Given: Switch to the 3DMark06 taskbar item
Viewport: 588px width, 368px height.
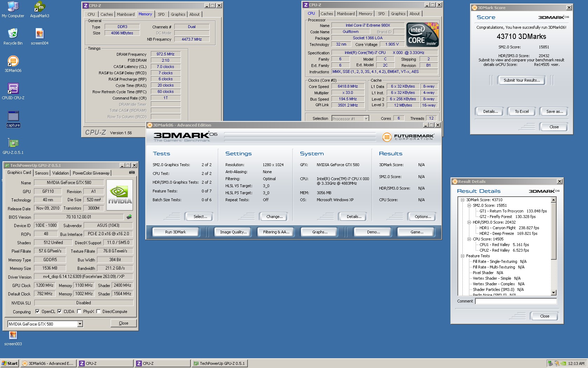Looking at the screenshot, I should click(48, 363).
